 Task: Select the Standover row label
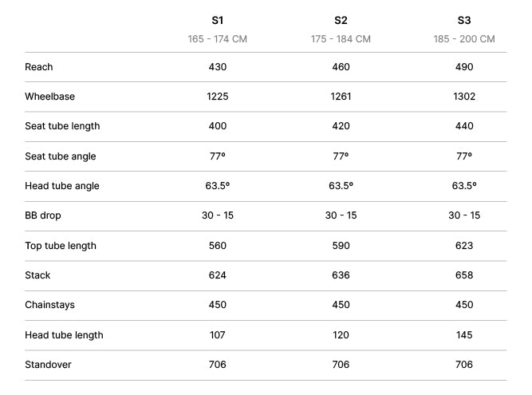click(48, 365)
